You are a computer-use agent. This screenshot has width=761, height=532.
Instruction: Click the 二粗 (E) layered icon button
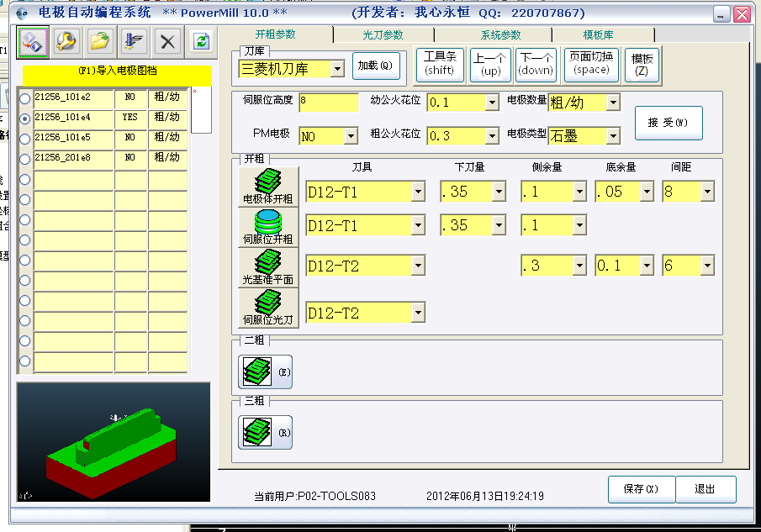[x=265, y=372]
